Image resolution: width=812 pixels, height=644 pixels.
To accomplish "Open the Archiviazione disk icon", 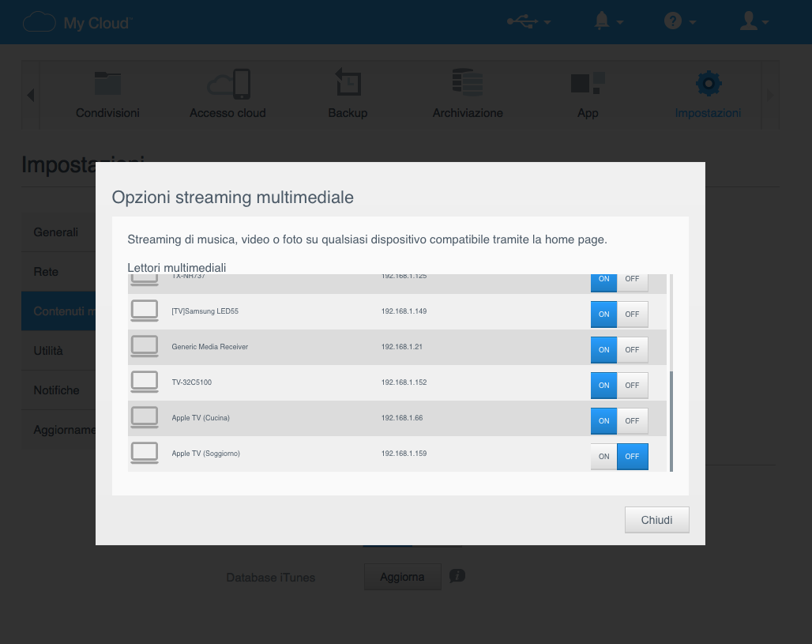I will pos(468,82).
